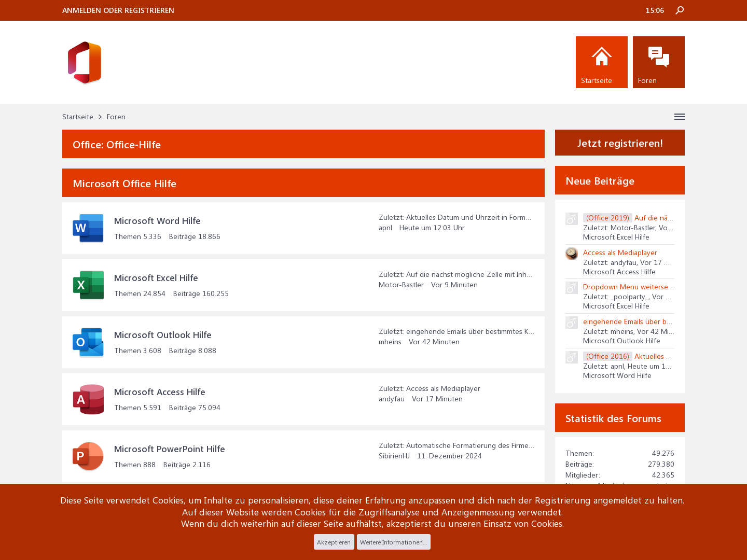Open latest Word post Aktuelles Datum und Uhrzeit
The image size is (747, 560).
click(x=469, y=217)
